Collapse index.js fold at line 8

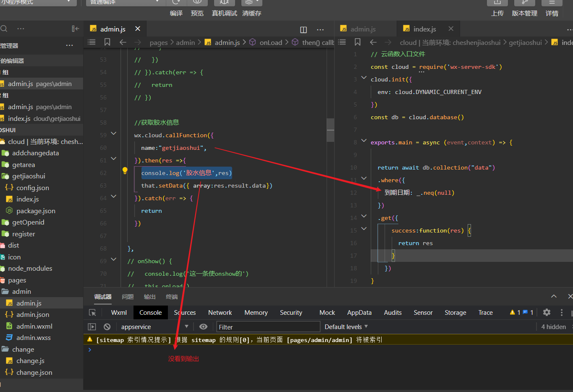[x=364, y=141]
